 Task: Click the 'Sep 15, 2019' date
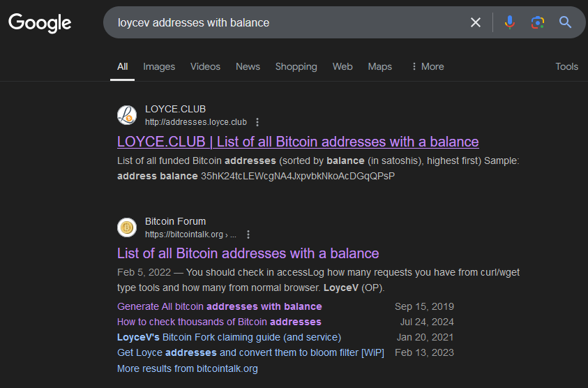(x=424, y=306)
